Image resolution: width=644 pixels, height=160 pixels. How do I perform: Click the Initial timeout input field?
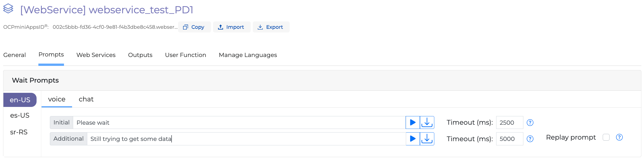click(x=509, y=123)
